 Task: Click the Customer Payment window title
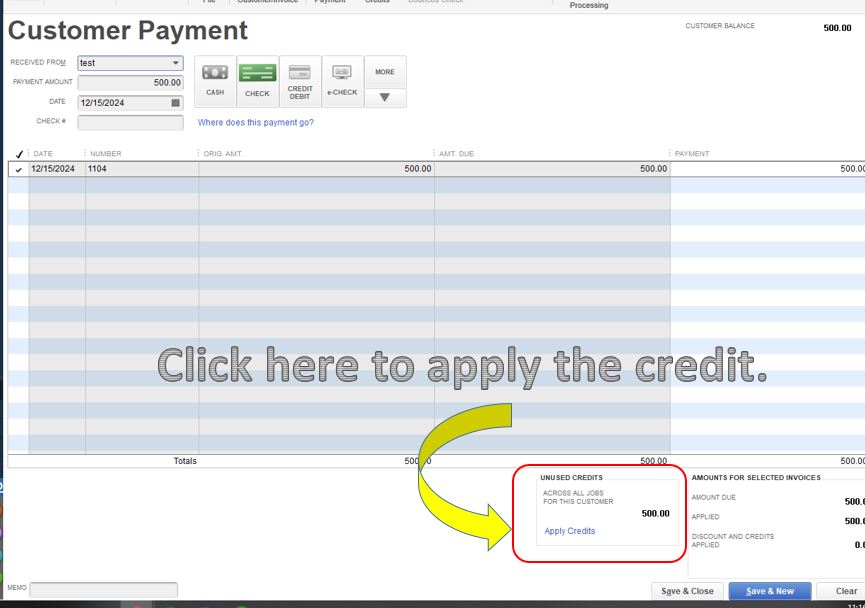[x=128, y=31]
